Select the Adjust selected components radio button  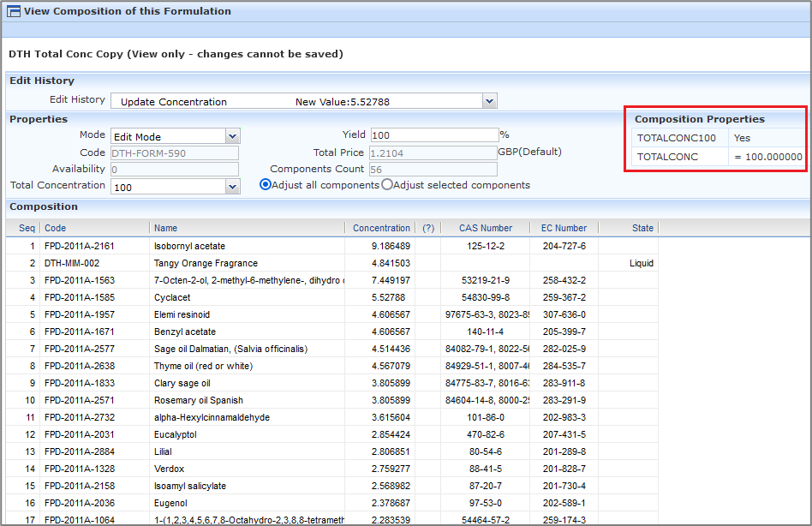[387, 185]
